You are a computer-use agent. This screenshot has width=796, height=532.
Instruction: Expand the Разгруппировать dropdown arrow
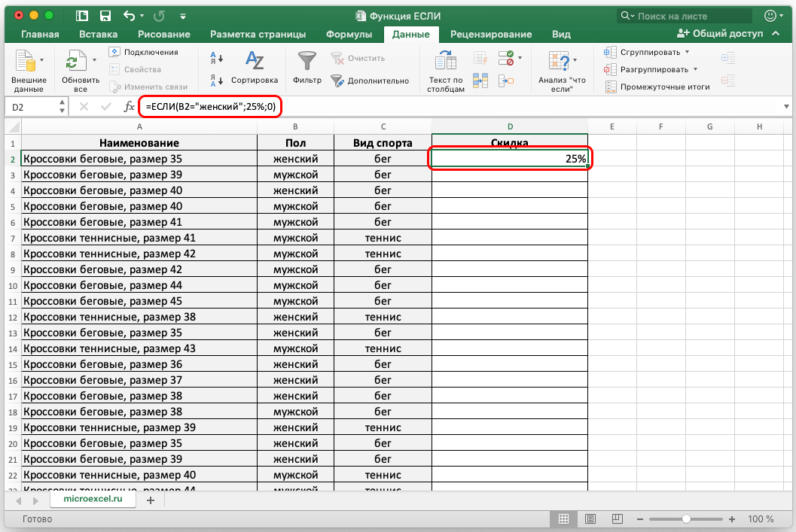696,69
